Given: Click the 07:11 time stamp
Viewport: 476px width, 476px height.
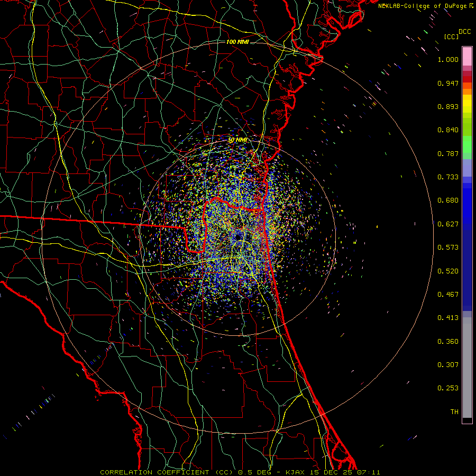Looking at the screenshot, I should pos(369,472).
